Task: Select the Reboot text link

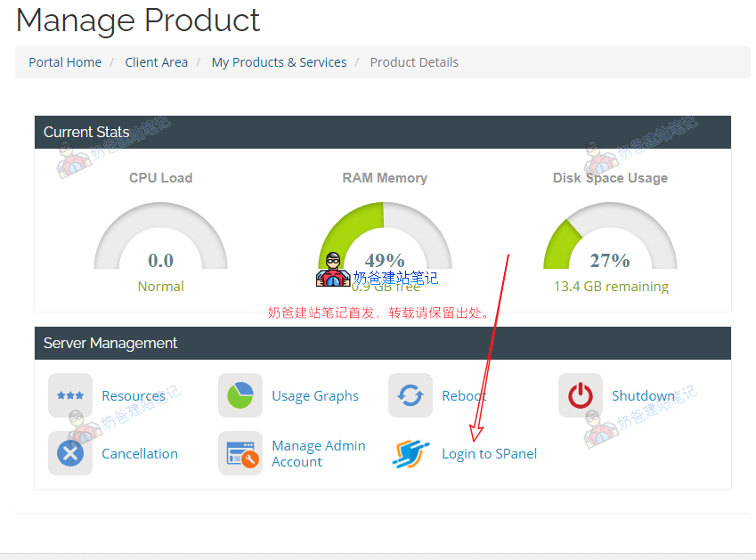Action: [464, 396]
